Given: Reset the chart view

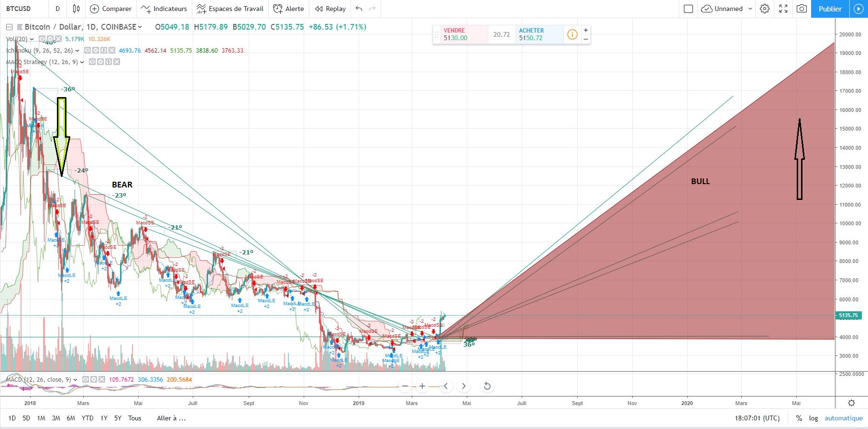Looking at the screenshot, I should pos(487,386).
